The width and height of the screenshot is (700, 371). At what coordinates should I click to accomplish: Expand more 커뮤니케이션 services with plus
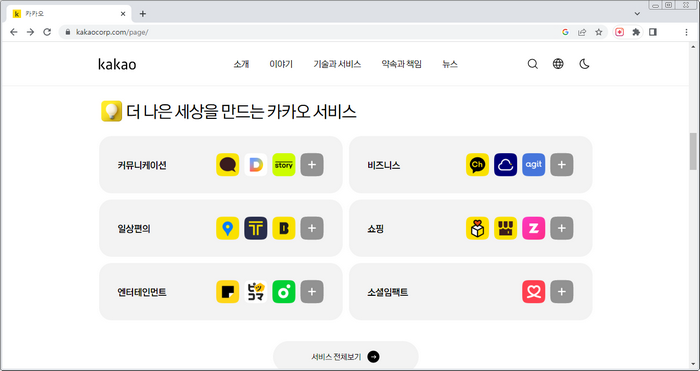312,165
